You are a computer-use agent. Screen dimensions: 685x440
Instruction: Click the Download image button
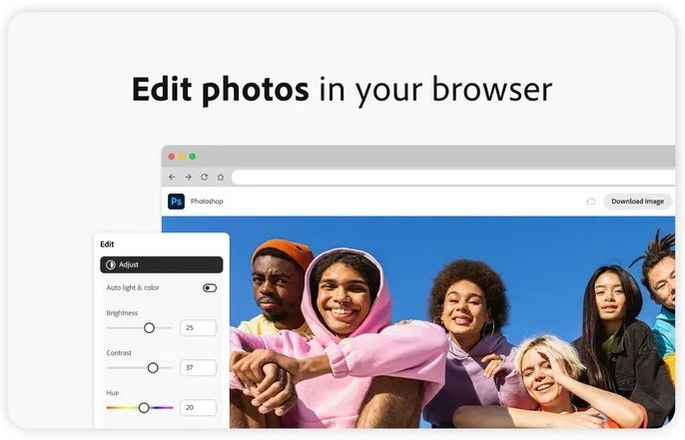point(637,201)
